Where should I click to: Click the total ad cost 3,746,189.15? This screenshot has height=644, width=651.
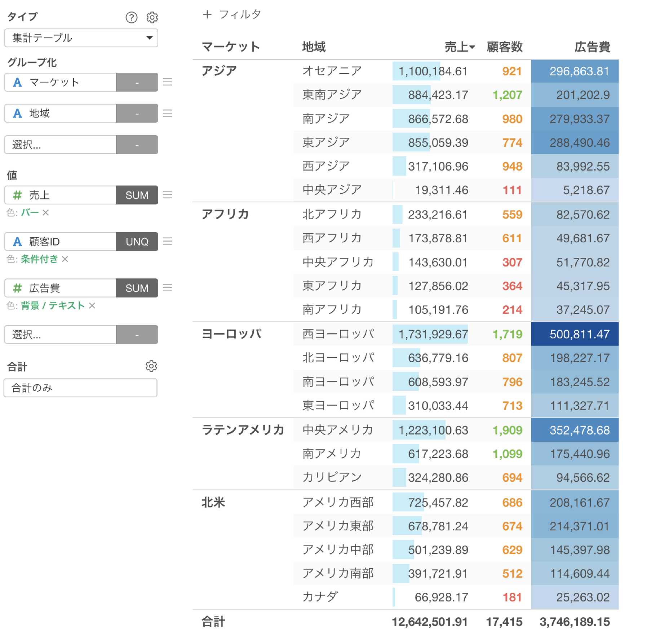[575, 622]
